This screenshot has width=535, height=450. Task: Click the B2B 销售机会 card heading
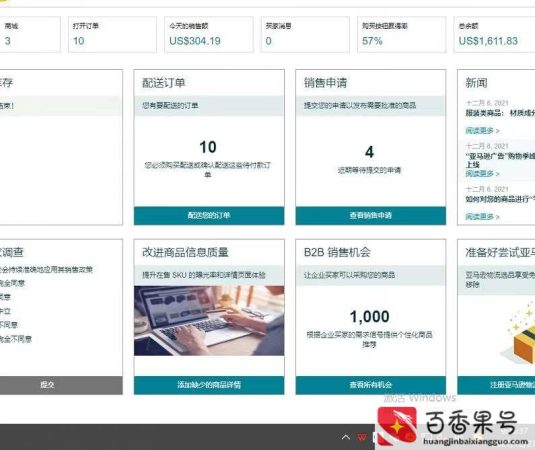[337, 252]
